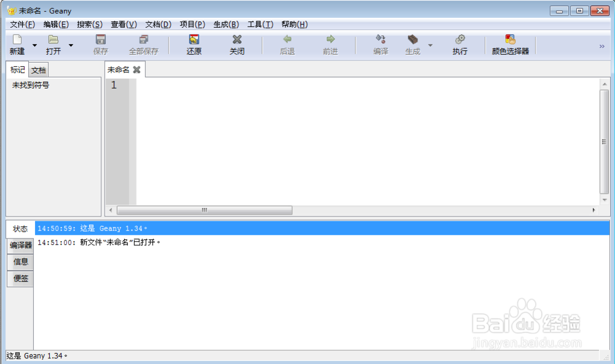Viewport: 615px width, 364px height.
Task: Click inside the empty editor text area
Action: click(x=367, y=141)
